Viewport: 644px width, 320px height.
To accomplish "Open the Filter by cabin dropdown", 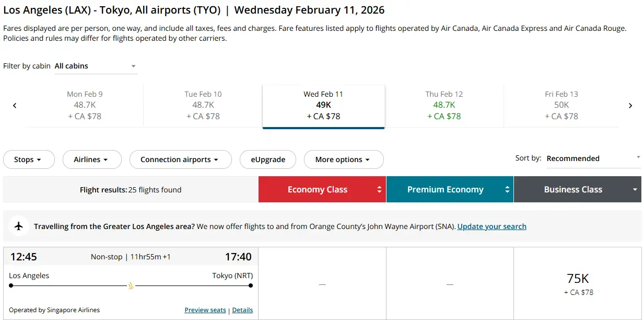I will pyautogui.click(x=96, y=66).
